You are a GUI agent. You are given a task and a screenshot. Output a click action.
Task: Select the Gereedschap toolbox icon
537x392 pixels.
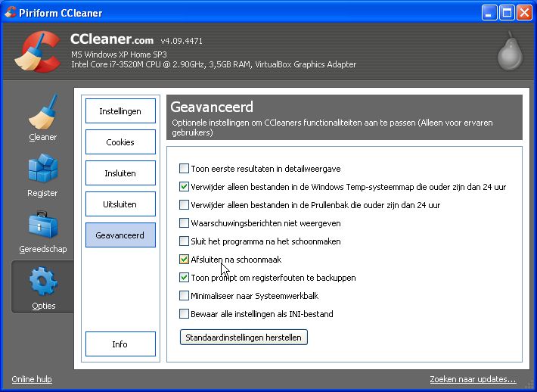42,226
